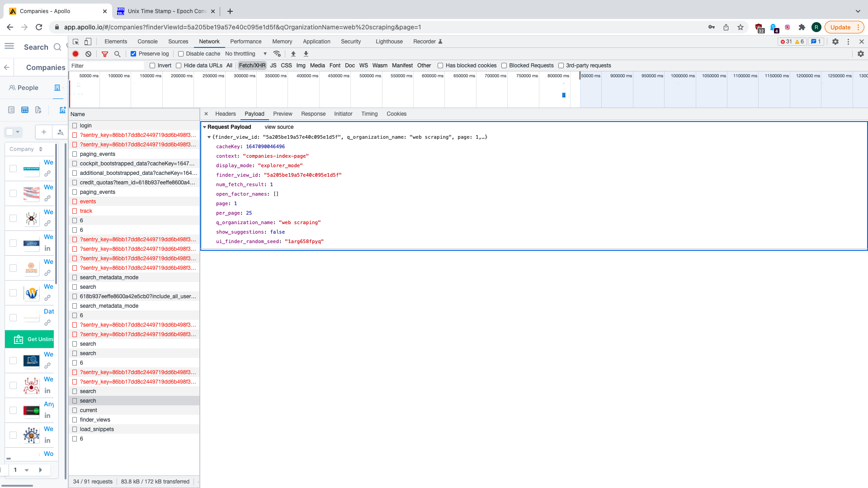
Task: Click the network timeline blue marker
Action: click(564, 95)
